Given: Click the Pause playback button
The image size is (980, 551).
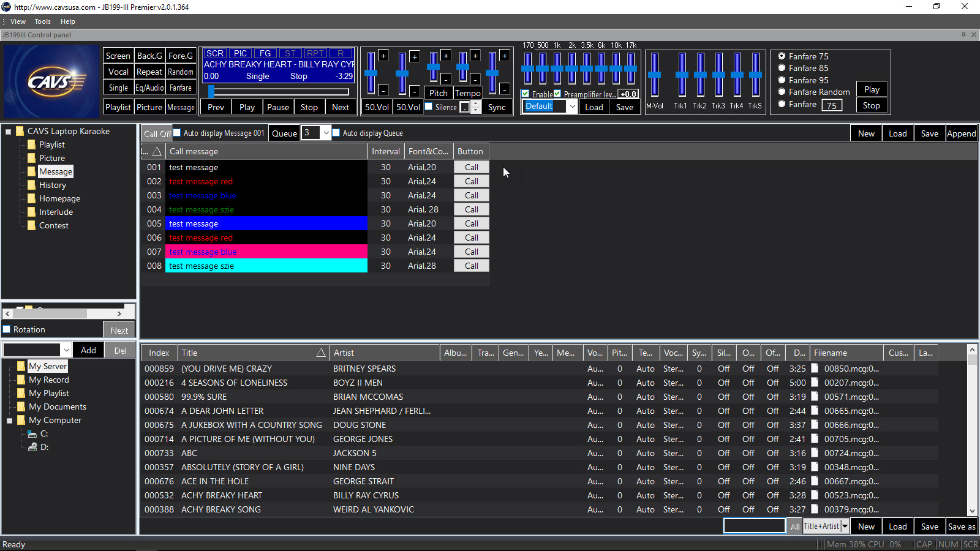Looking at the screenshot, I should pyautogui.click(x=277, y=107).
